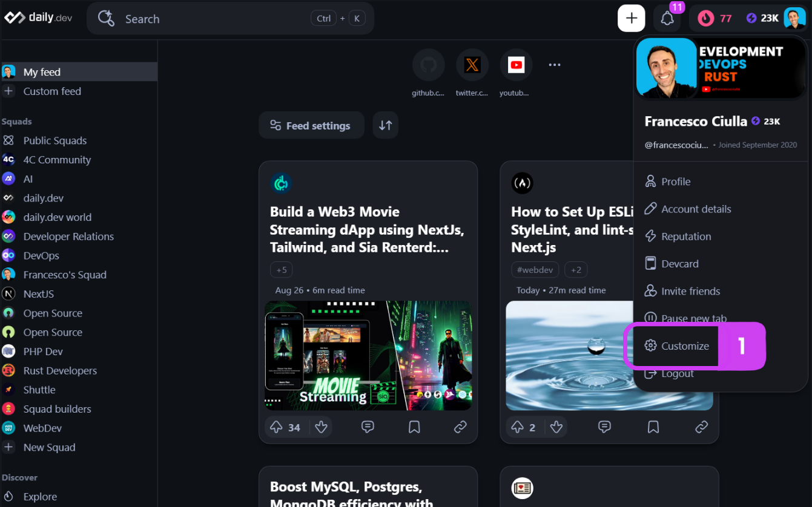Viewport: 812px width, 507px height.
Task: Downvote the ESLint Next.js post
Action: pos(557,427)
